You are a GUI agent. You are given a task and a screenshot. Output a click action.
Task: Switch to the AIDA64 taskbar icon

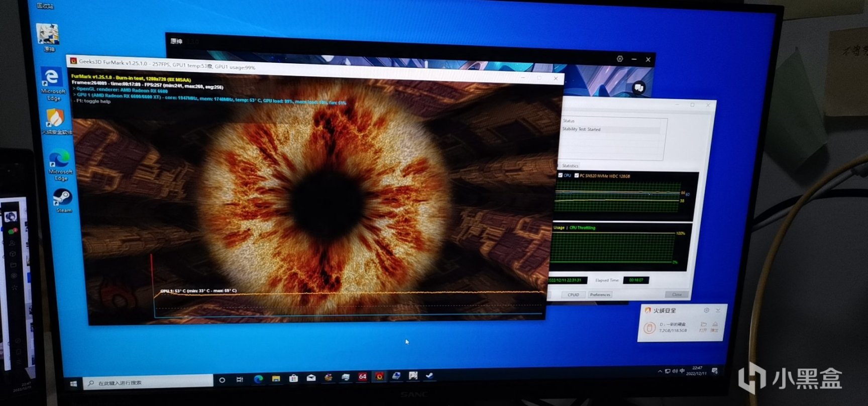coord(362,376)
